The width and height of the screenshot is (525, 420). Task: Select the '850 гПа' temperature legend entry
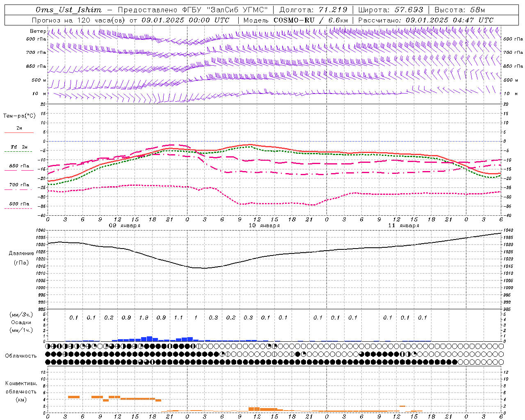pyautogui.click(x=19, y=166)
